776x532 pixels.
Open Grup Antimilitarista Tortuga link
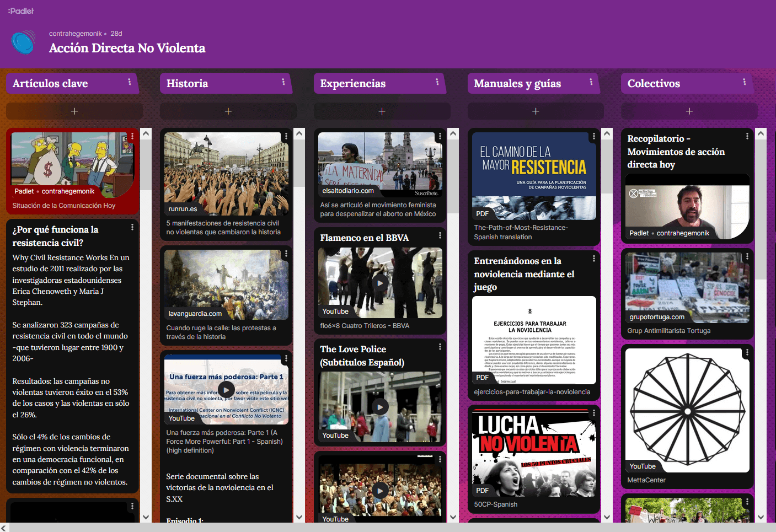point(669,331)
